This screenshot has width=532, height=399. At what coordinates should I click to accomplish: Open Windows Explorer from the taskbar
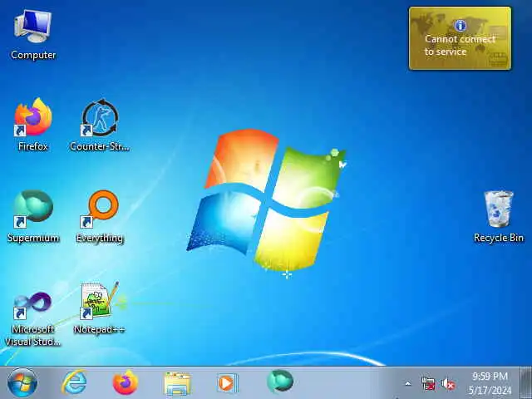[x=177, y=383]
